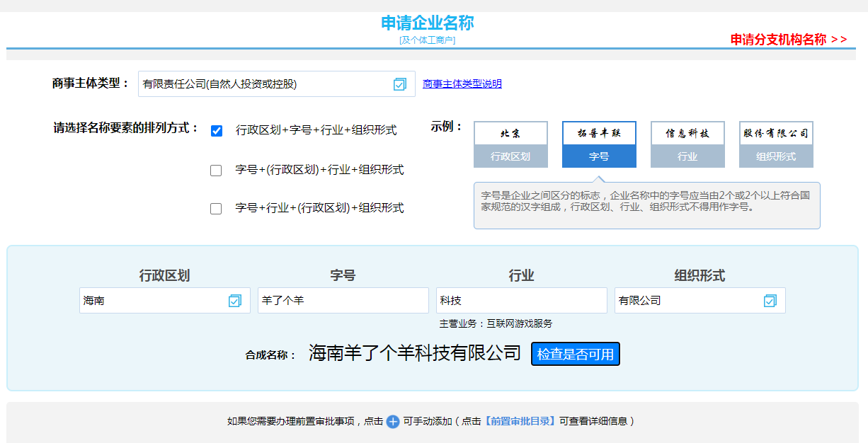Click the picker icon in 行政区划 field
868x443 pixels.
click(x=235, y=301)
